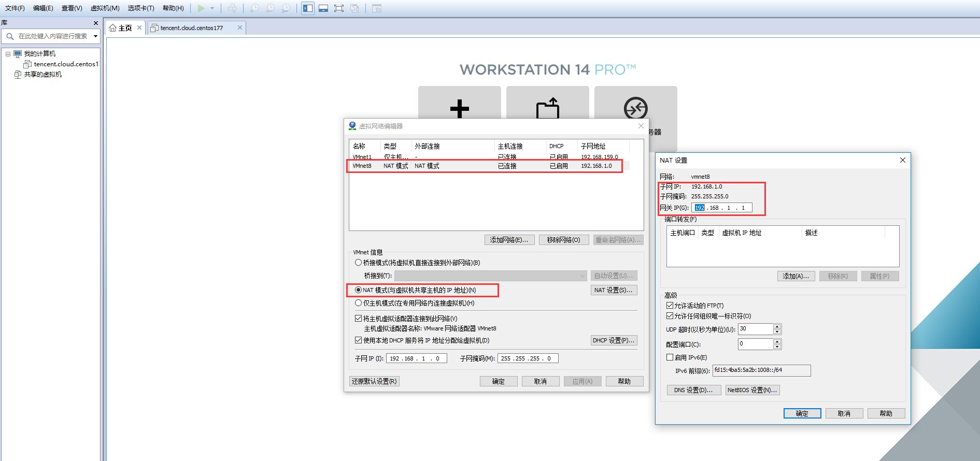Select NAT 模式 radio button
This screenshot has width=980, height=461.
click(358, 290)
